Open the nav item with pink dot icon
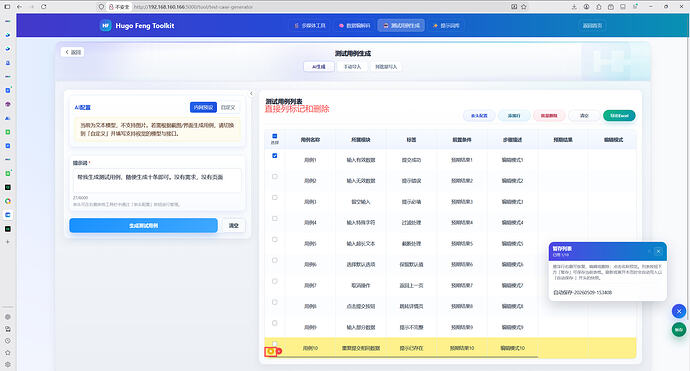Image resolution: width=690 pixels, height=371 pixels. click(x=354, y=26)
